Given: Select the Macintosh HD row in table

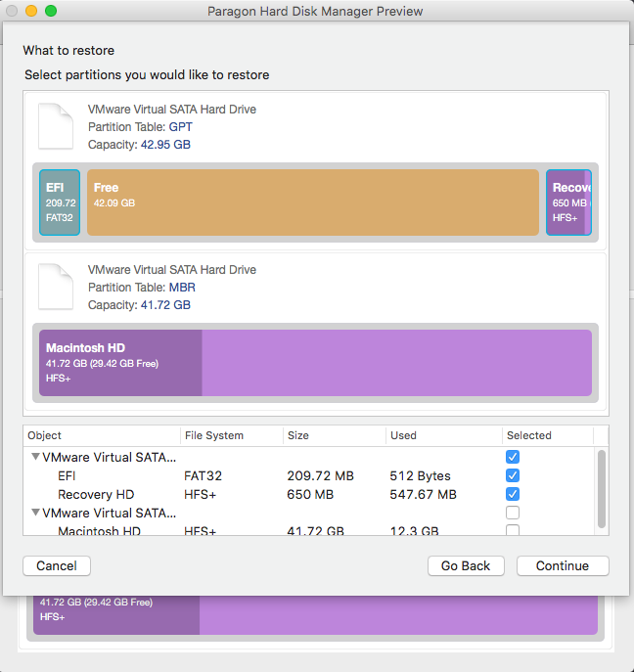Looking at the screenshot, I should [308, 530].
